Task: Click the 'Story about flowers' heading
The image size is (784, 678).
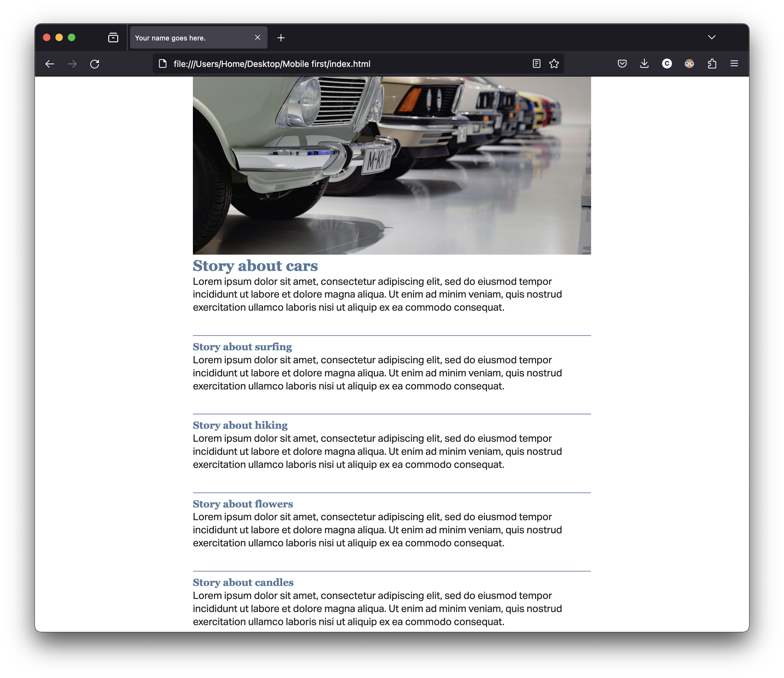Action: (x=243, y=504)
